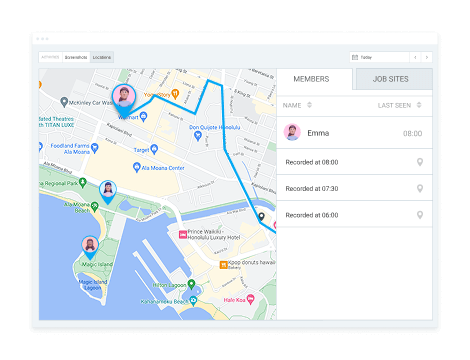Click the Ala Moana Beach green pin

[x=95, y=206]
